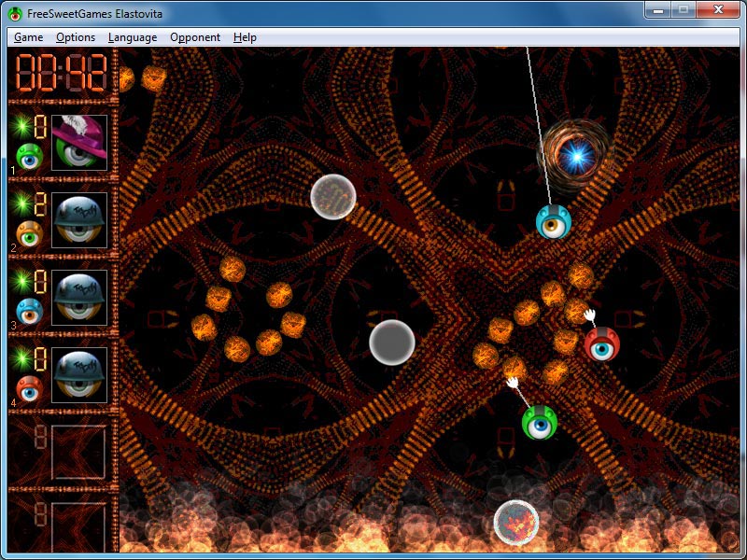Image resolution: width=747 pixels, height=560 pixels.
Task: Click the FreeSweetGames app icon in title bar
Action: pyautogui.click(x=15, y=14)
